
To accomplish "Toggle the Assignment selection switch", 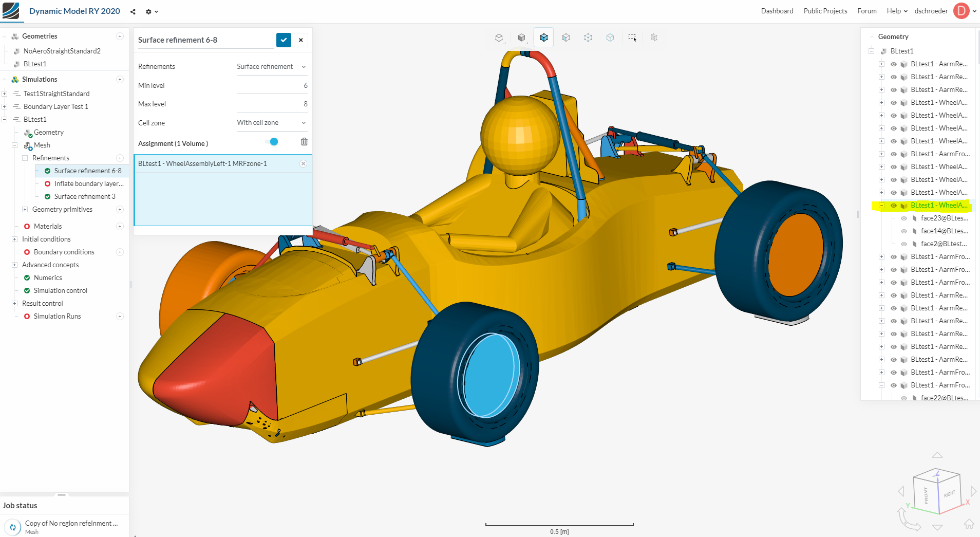I will click(x=272, y=142).
